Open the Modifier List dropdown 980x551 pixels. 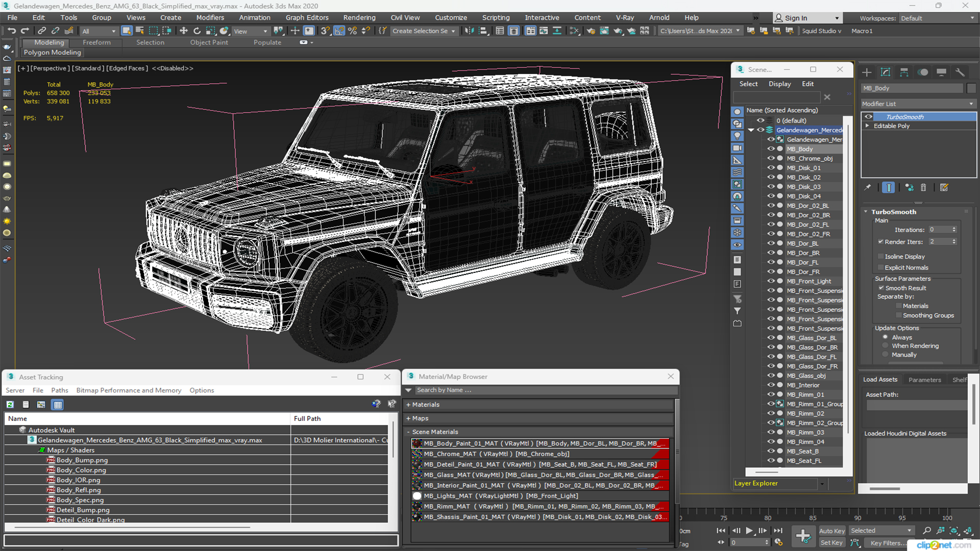pos(918,104)
